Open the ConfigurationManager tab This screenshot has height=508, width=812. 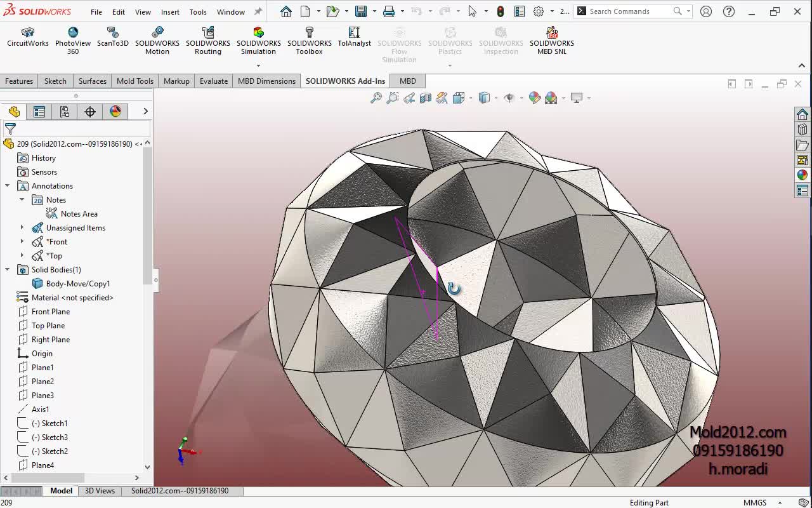pos(65,112)
